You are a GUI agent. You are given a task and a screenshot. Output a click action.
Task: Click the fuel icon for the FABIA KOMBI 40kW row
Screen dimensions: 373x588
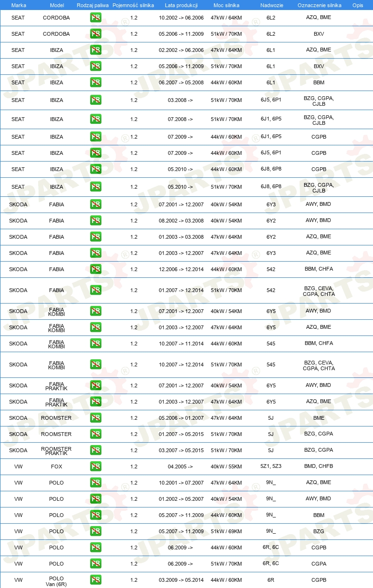point(95,311)
